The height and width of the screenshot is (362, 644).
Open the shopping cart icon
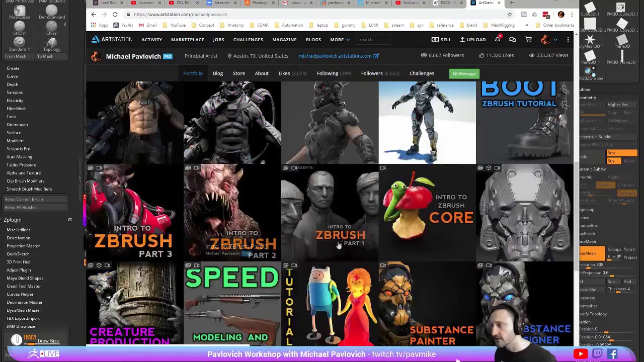click(x=528, y=39)
